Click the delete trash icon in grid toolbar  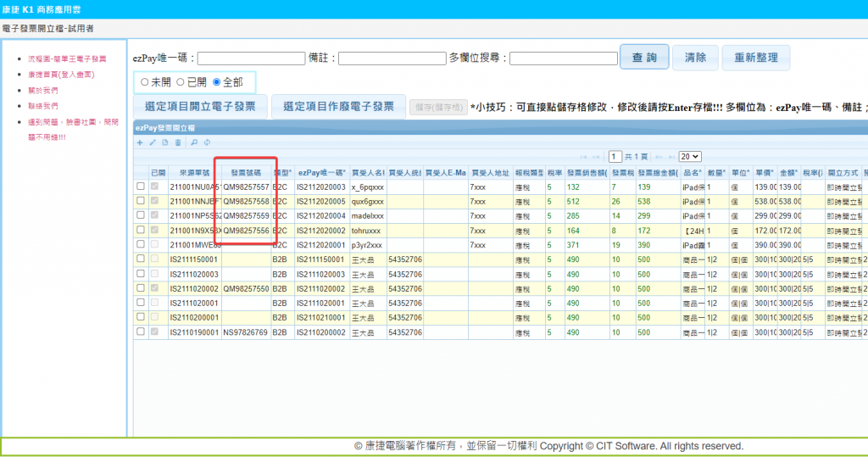pyautogui.click(x=178, y=142)
